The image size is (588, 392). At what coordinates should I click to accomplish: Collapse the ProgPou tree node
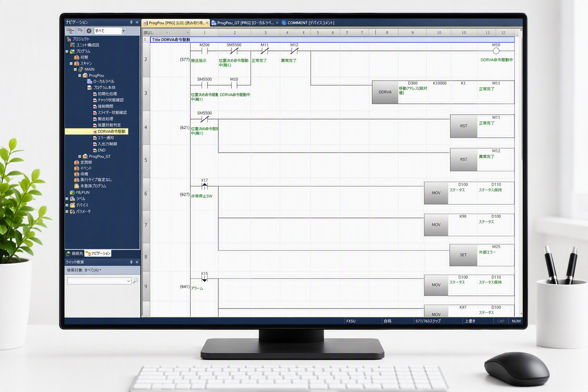pyautogui.click(x=80, y=75)
